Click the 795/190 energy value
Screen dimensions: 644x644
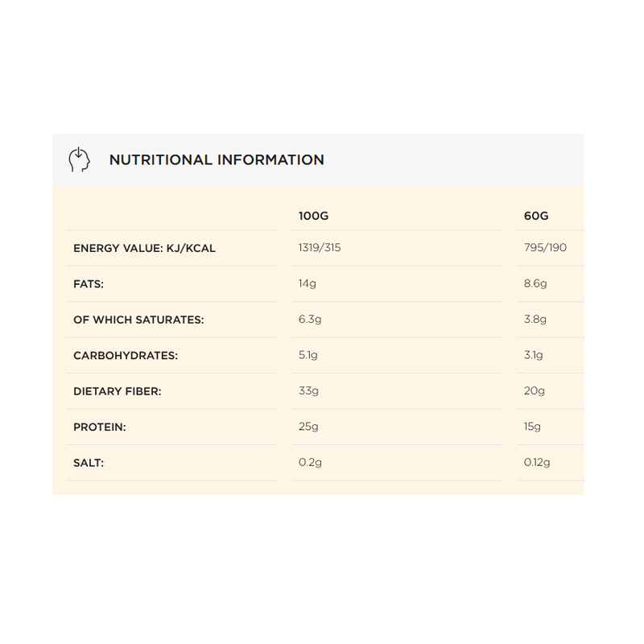(545, 248)
